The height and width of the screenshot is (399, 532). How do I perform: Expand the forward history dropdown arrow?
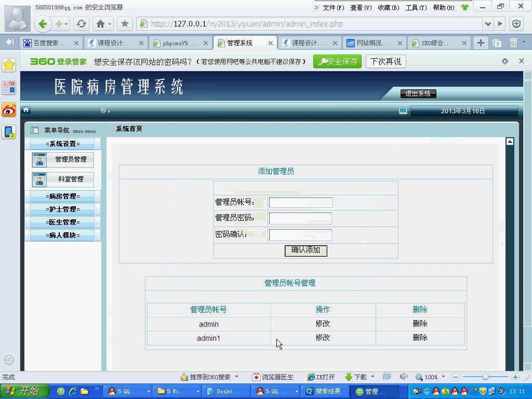point(66,24)
